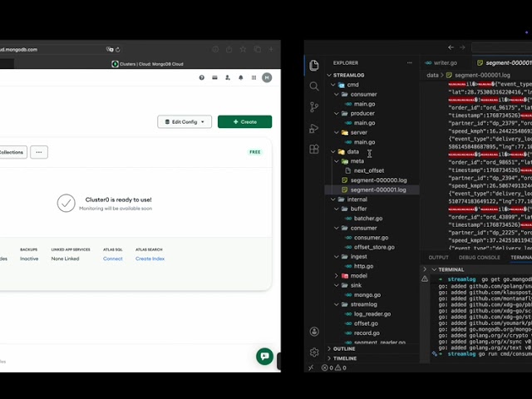Click the browser translate icon
The height and width of the screenshot is (399, 532).
point(110,50)
